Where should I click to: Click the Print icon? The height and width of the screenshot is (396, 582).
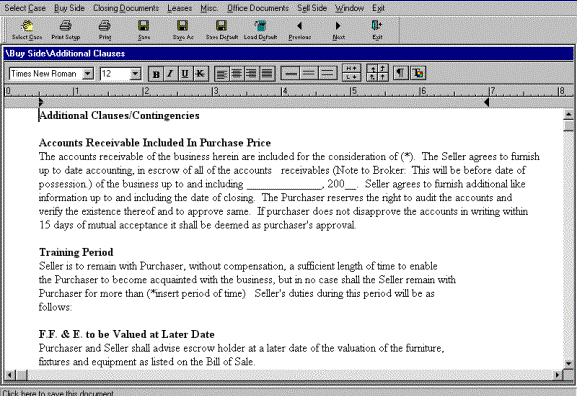pyautogui.click(x=105, y=29)
